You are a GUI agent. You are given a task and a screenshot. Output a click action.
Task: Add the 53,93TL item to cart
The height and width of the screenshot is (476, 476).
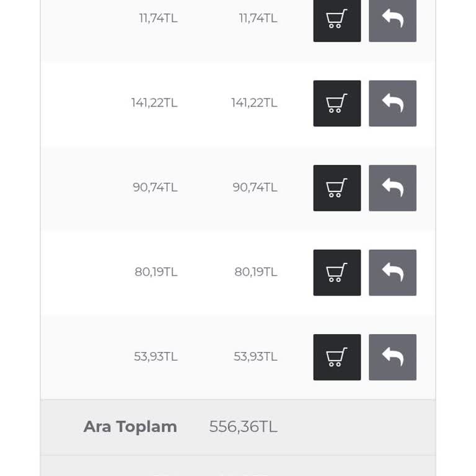(337, 357)
